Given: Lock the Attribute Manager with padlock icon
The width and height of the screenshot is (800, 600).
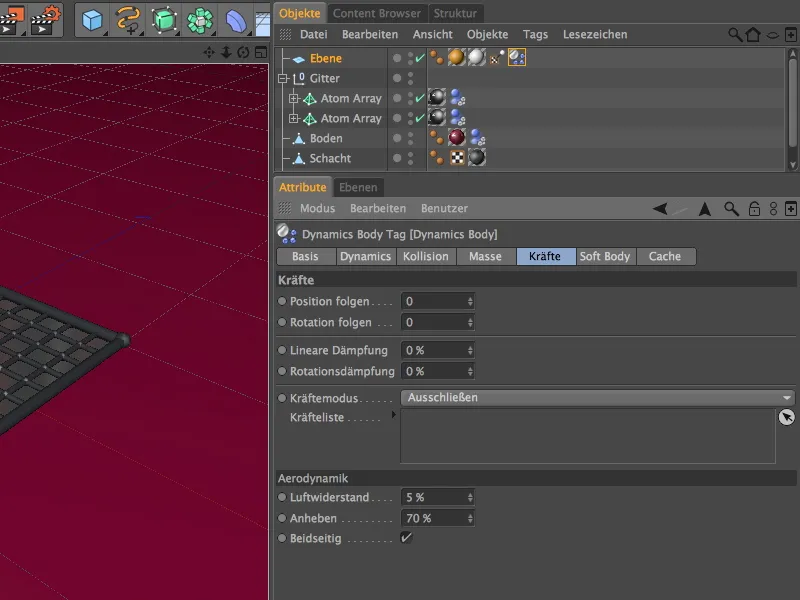Looking at the screenshot, I should click(x=754, y=209).
